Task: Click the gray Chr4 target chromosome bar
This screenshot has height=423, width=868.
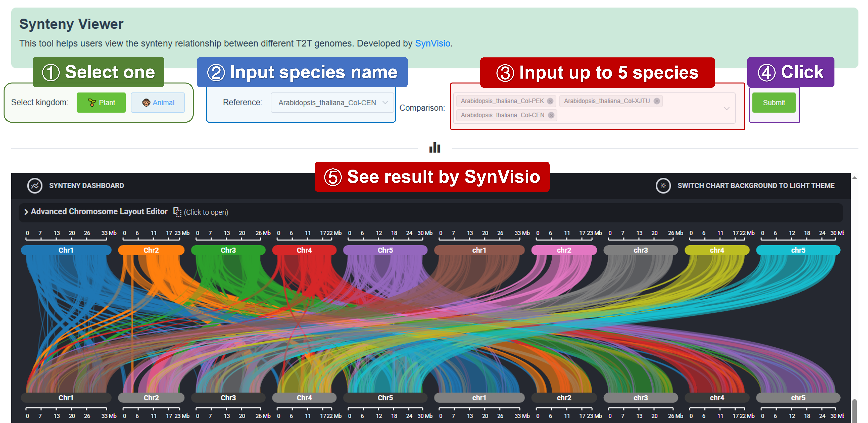Action: (304, 398)
